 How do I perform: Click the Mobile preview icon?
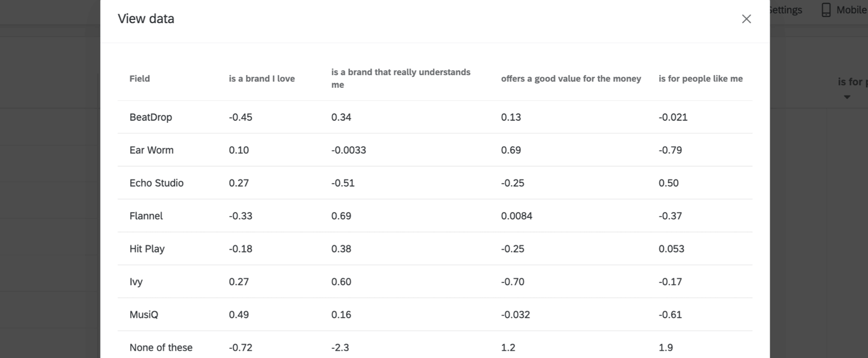(x=827, y=9)
